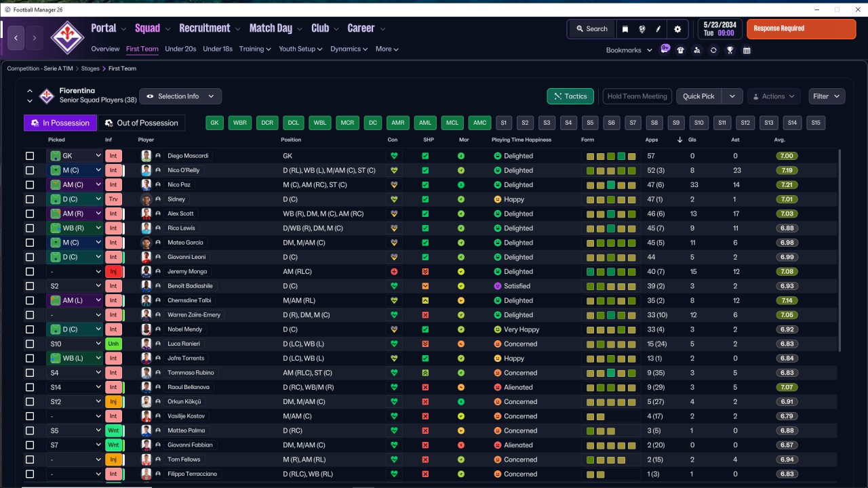868x488 pixels.
Task: Click the bookmark icon beside Search
Action: coord(625,29)
